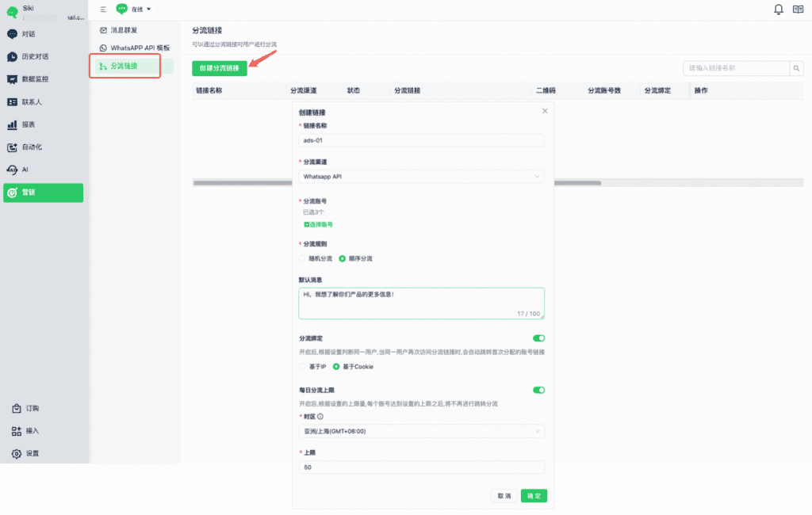Click the notification bell icon
The height and width of the screenshot is (515, 812).
(778, 10)
